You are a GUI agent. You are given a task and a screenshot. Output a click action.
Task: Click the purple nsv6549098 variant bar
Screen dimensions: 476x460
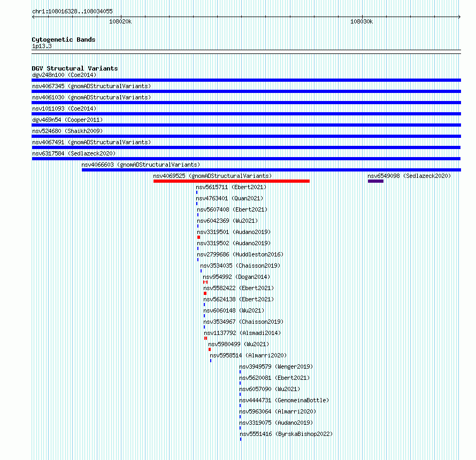click(375, 181)
